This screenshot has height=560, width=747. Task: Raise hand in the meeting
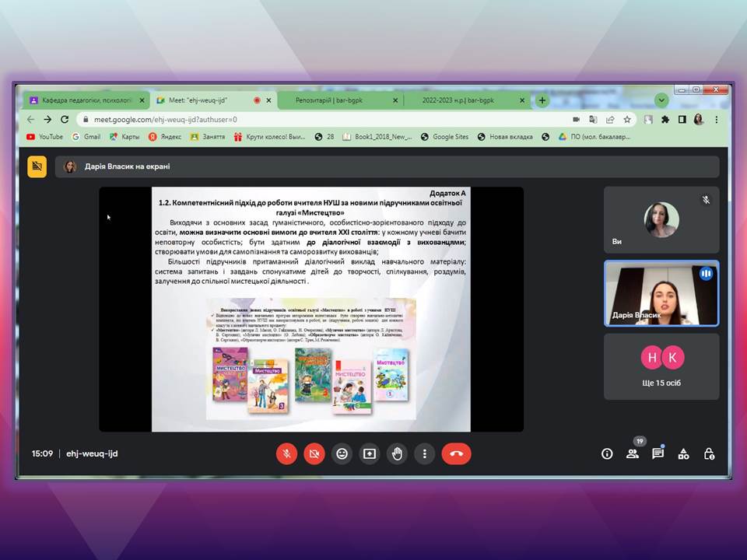click(398, 453)
